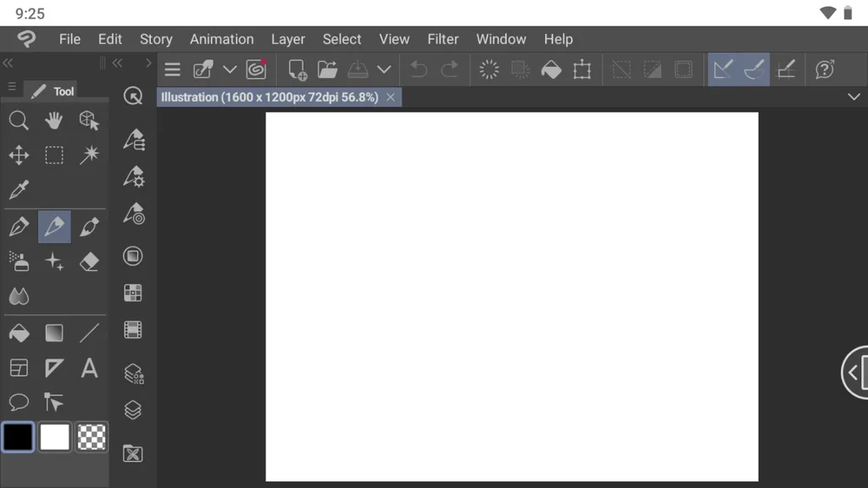Select the Zoom magnifier tool
868x488 pixels.
click(x=19, y=120)
